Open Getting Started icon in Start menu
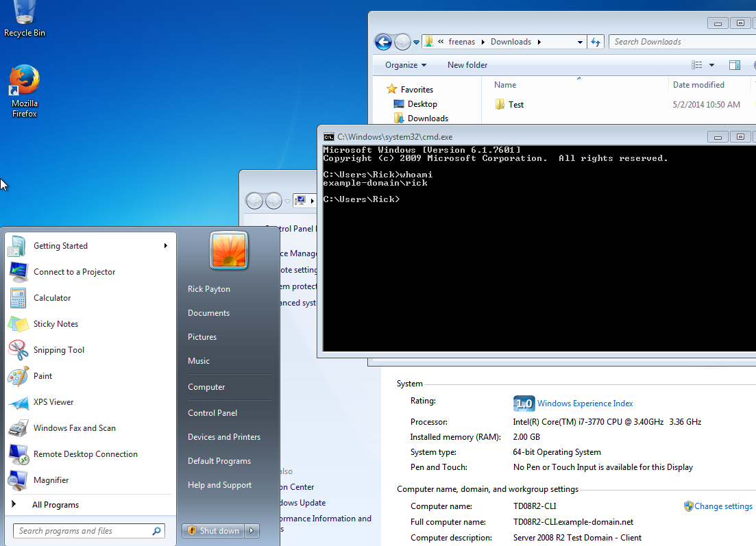 [17, 246]
